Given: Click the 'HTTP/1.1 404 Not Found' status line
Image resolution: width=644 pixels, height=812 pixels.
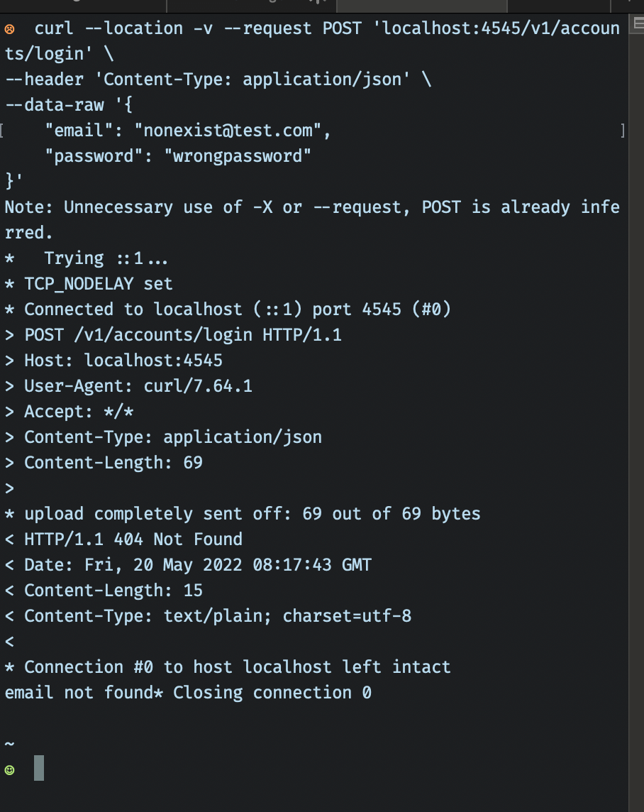Looking at the screenshot, I should pos(133,539).
